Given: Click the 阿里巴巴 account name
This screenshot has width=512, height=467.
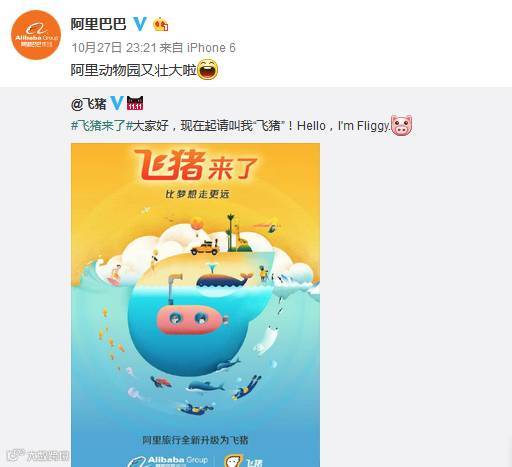Looking at the screenshot, I should pyautogui.click(x=99, y=24).
